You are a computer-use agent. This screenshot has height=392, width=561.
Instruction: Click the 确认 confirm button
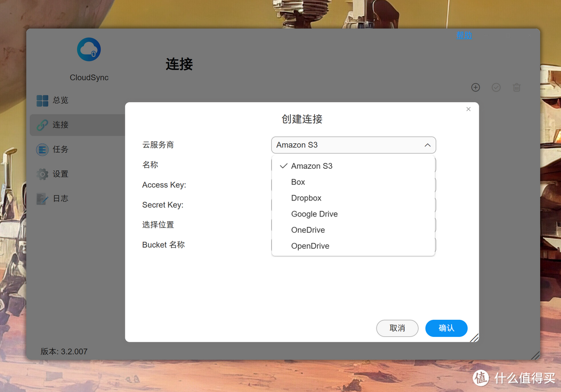446,328
